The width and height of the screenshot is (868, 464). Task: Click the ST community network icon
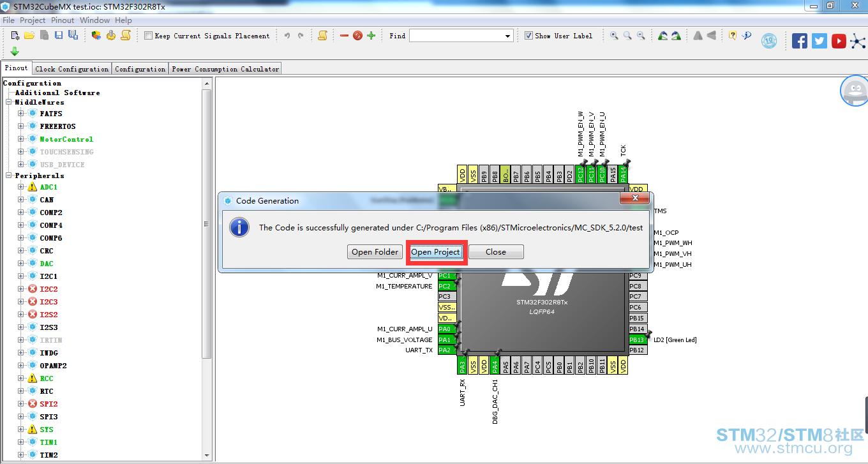coord(858,41)
